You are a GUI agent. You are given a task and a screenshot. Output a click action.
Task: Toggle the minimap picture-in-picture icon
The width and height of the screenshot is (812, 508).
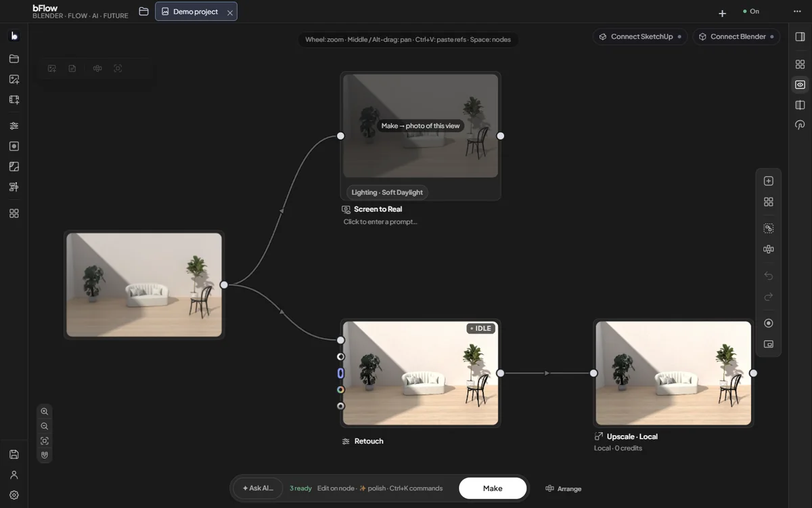[769, 344]
